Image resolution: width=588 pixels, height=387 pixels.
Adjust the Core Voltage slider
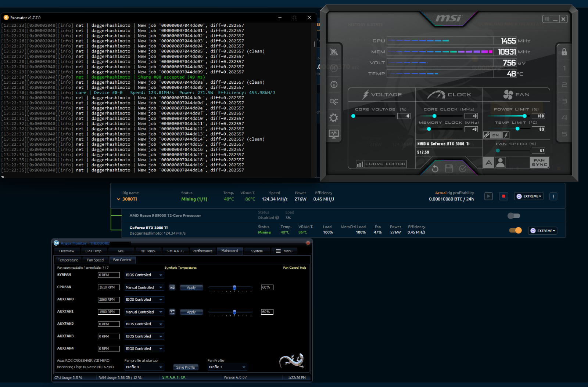(374, 116)
